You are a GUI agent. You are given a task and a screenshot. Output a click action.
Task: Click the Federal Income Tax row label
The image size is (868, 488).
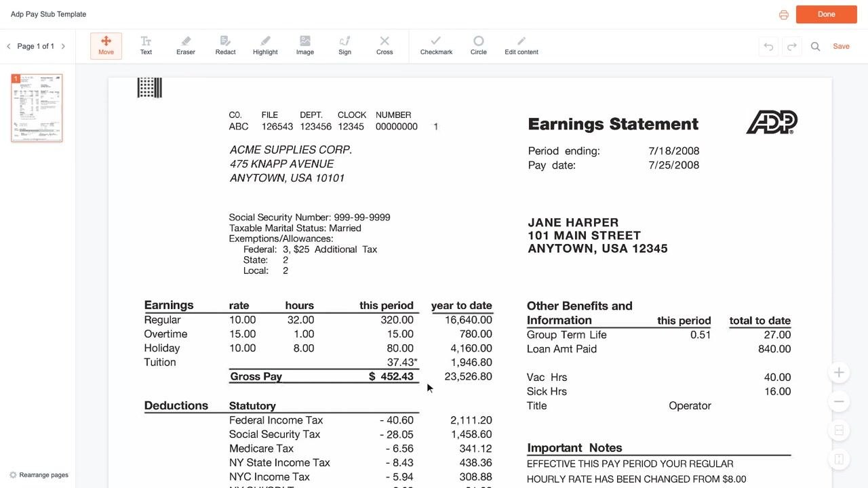point(276,420)
